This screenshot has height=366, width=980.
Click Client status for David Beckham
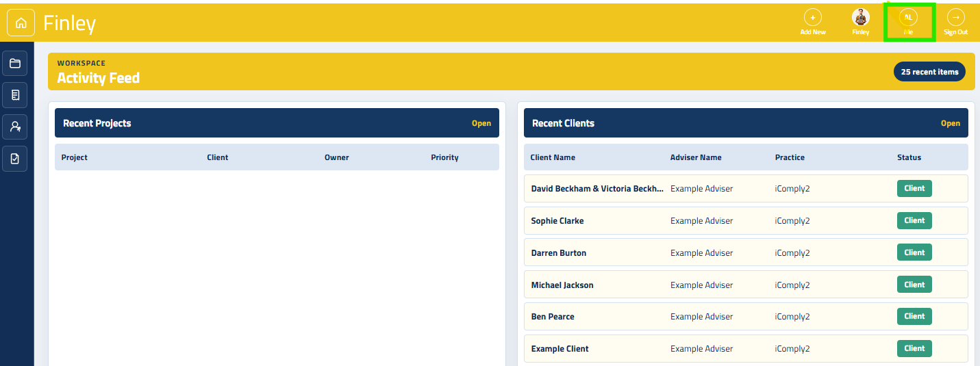click(914, 188)
